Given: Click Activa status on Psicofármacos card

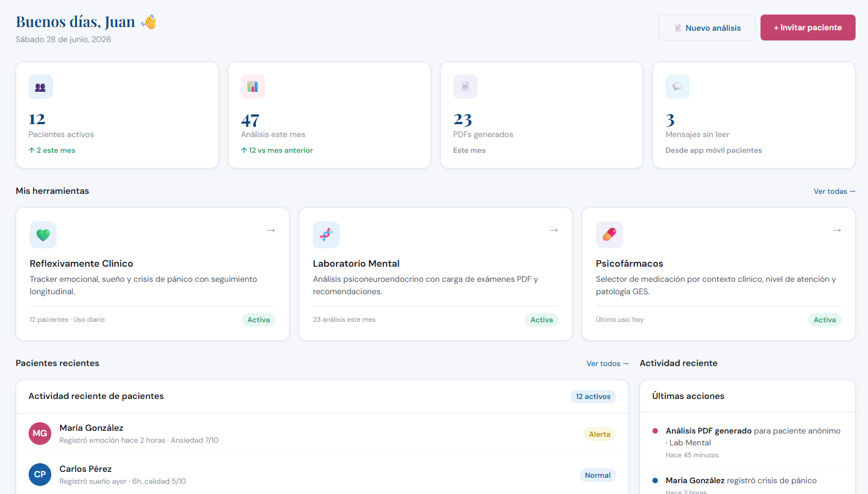Looking at the screenshot, I should 825,320.
